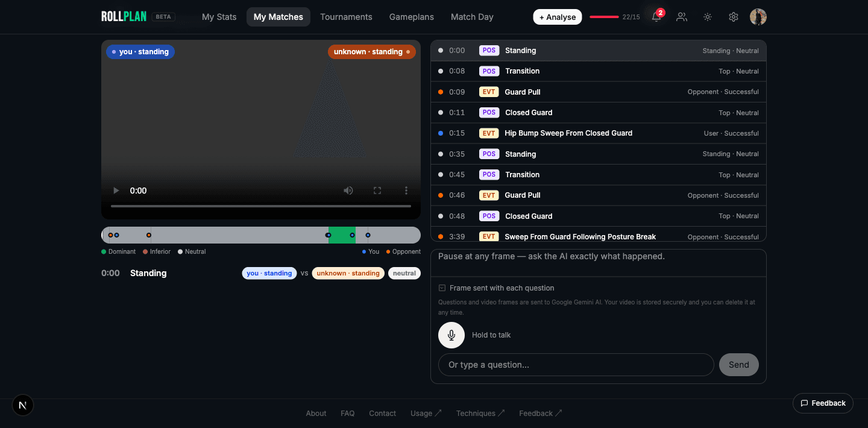Screen dimensions: 868x428
Task: Open the Contact footer link
Action: pyautogui.click(x=382, y=414)
